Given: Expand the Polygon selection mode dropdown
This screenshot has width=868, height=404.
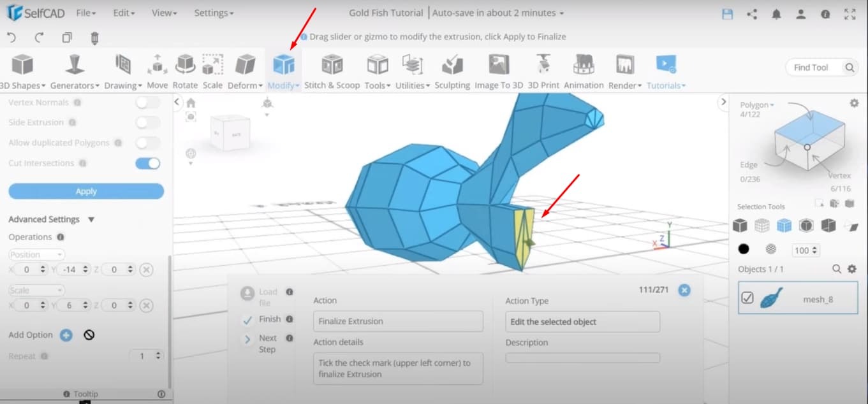Looking at the screenshot, I should (x=756, y=104).
